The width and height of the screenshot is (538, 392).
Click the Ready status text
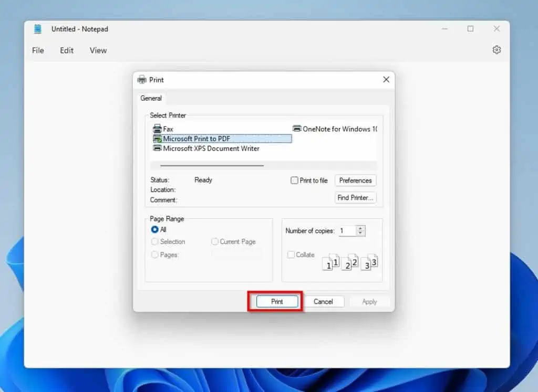click(203, 180)
